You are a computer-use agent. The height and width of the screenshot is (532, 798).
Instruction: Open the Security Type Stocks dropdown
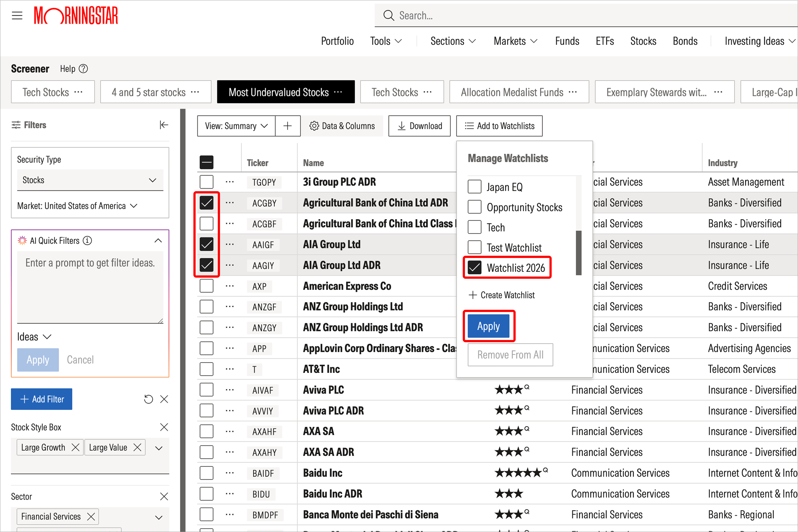tap(90, 180)
